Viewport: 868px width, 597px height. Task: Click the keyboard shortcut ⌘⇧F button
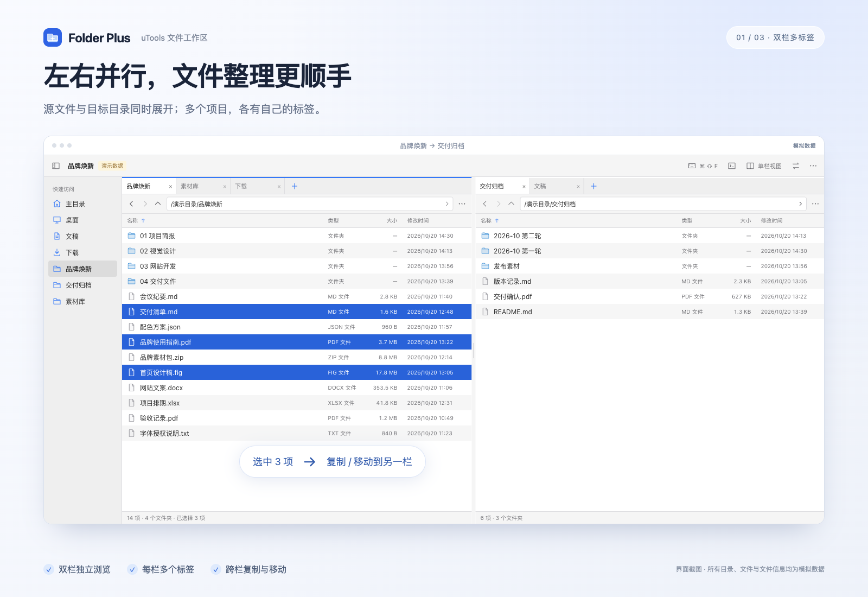tap(703, 166)
